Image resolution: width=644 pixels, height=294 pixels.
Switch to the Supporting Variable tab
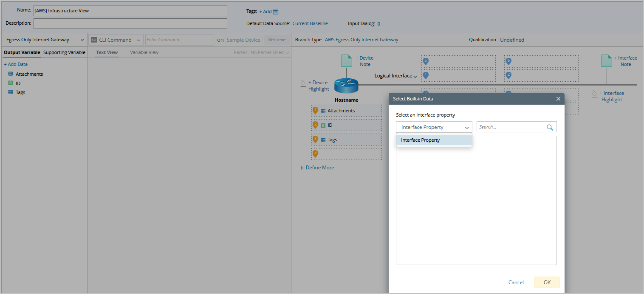[x=64, y=53]
